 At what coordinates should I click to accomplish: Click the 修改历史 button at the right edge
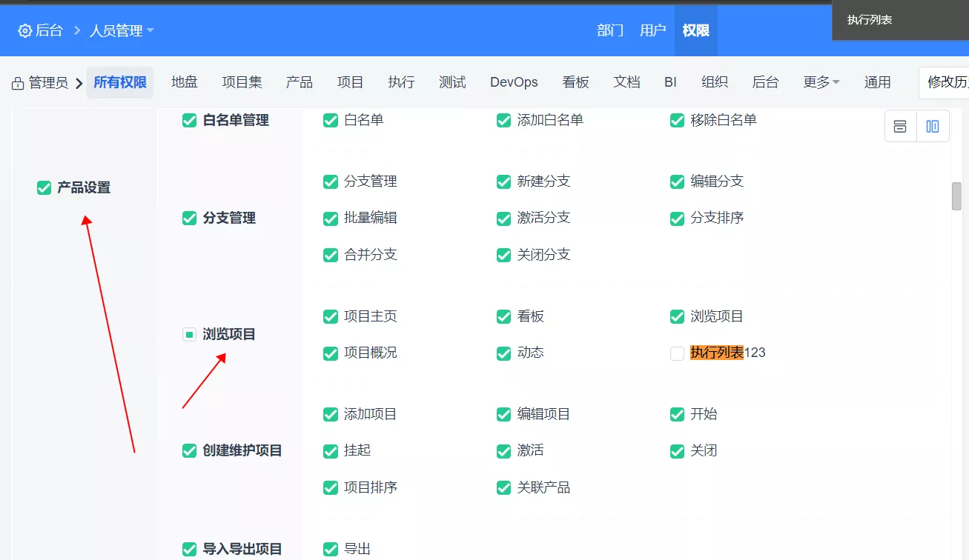(944, 82)
